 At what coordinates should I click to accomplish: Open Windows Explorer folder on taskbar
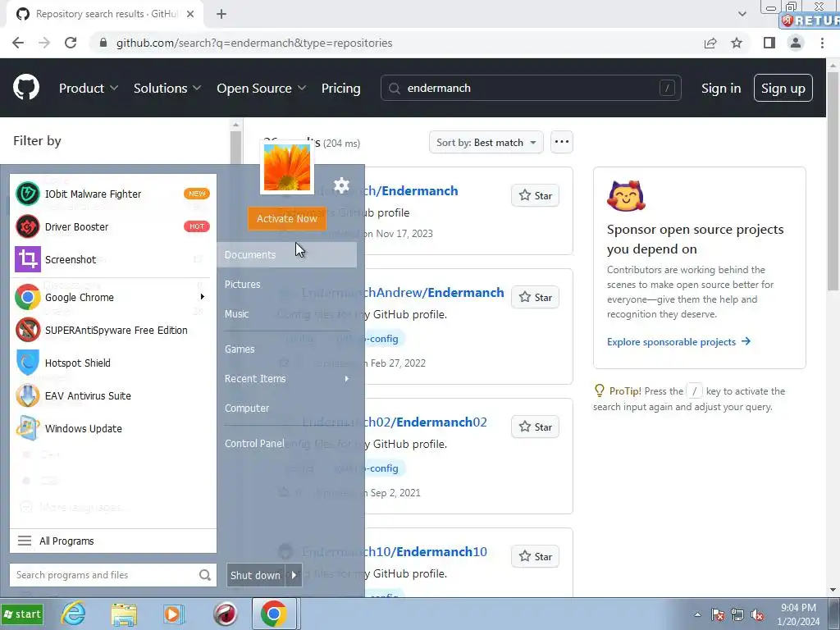coord(124,614)
